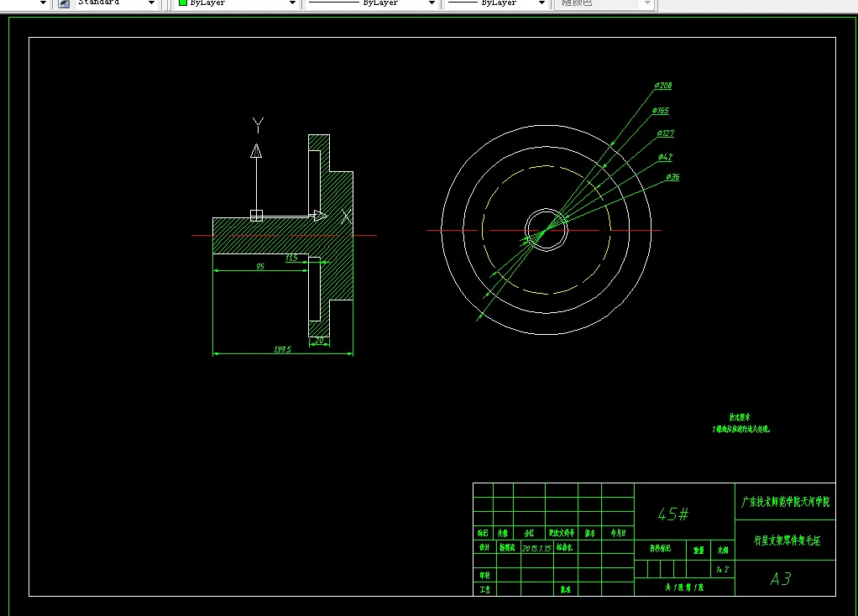Screen dimensions: 858x616
Task: Select the 重量 weight label cell
Action: click(x=698, y=551)
